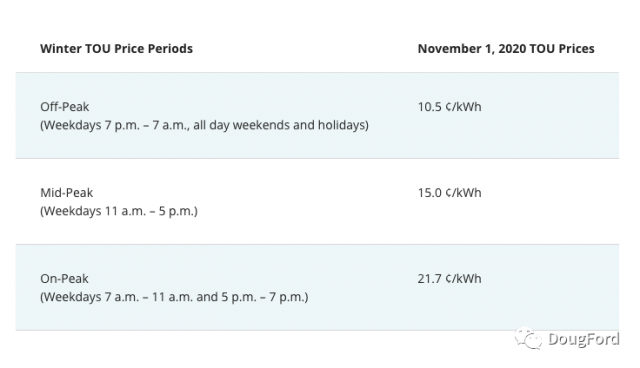This screenshot has height=368, width=640.
Task: Click the DougFord watermark text
Action: pos(584,339)
